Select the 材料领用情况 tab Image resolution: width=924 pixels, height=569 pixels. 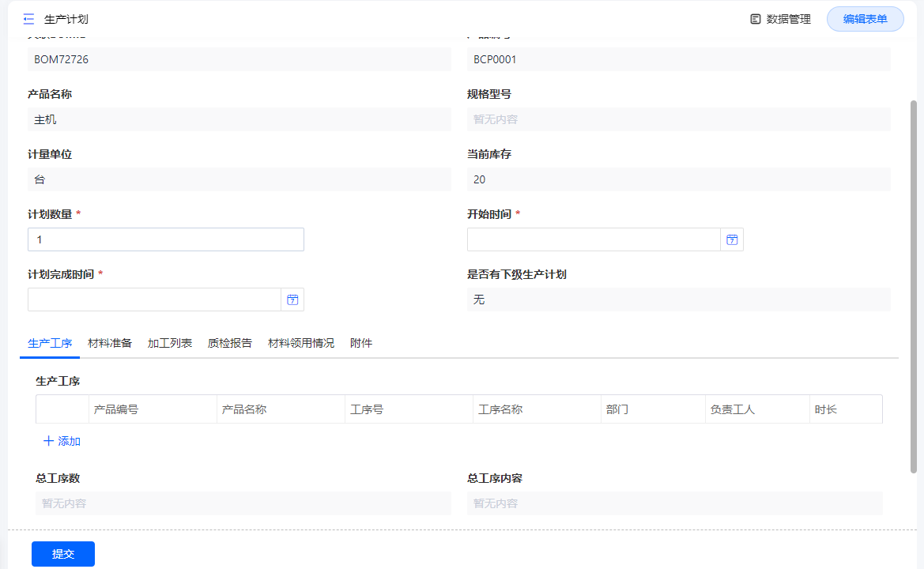(301, 344)
